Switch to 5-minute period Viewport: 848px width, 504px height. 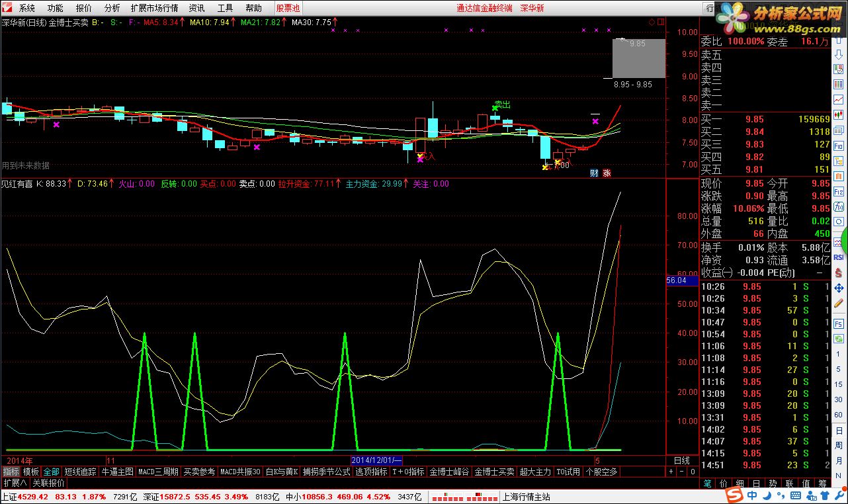tap(838, 370)
